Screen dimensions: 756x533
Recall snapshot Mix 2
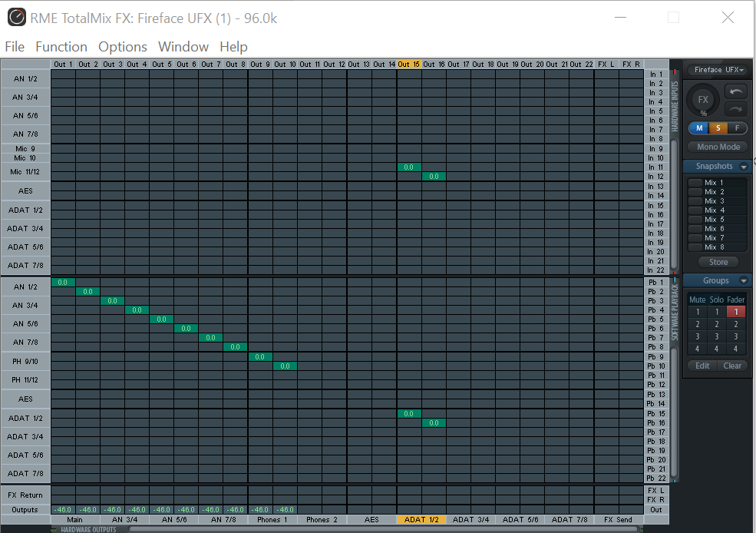717,191
